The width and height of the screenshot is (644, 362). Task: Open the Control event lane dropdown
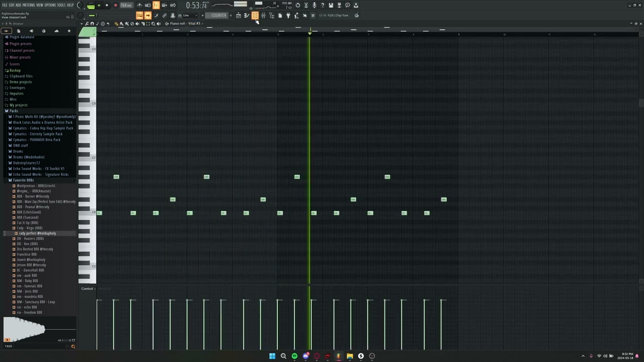(89, 289)
